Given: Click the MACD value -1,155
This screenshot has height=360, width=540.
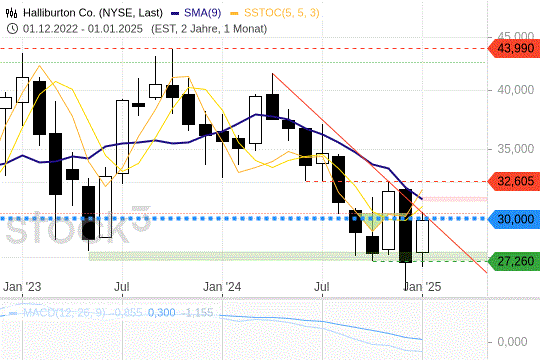Looking at the screenshot, I should (x=198, y=313).
